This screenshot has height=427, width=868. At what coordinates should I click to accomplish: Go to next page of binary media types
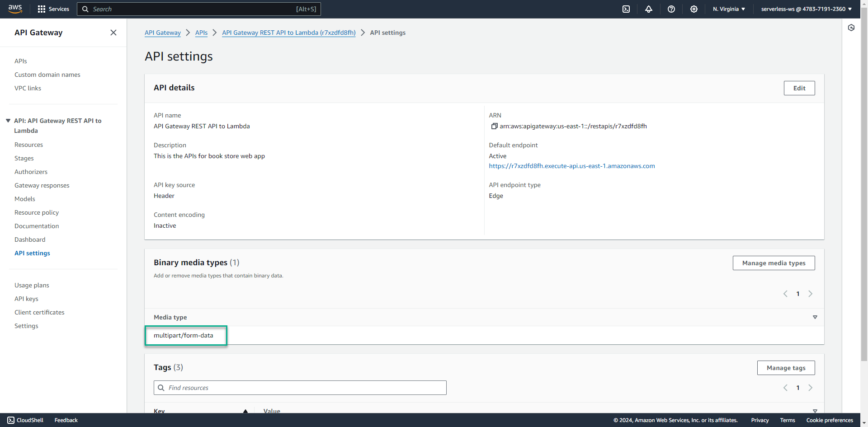pos(811,294)
